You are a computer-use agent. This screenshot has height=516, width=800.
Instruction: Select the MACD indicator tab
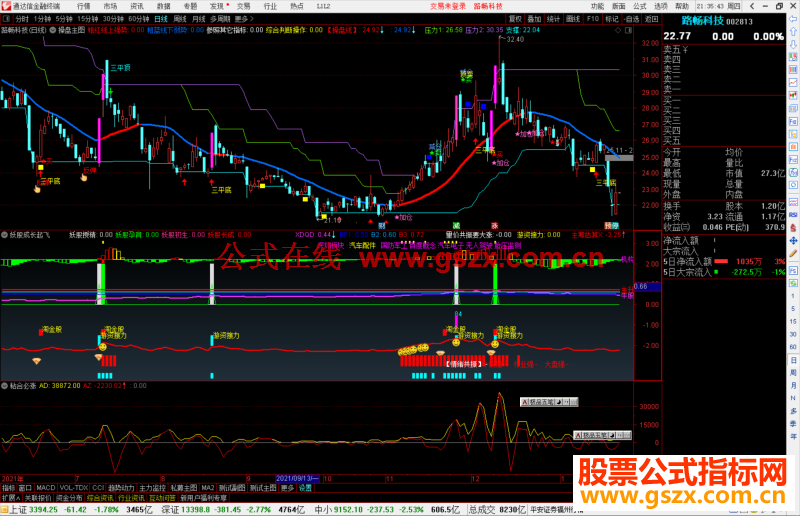pyautogui.click(x=45, y=488)
